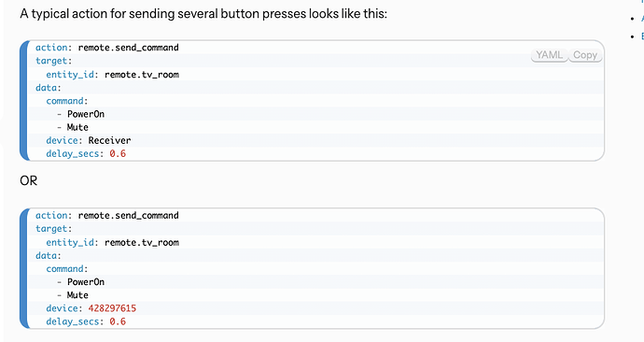Click Mute in the second code block
The width and height of the screenshot is (644, 342).
[x=77, y=295]
